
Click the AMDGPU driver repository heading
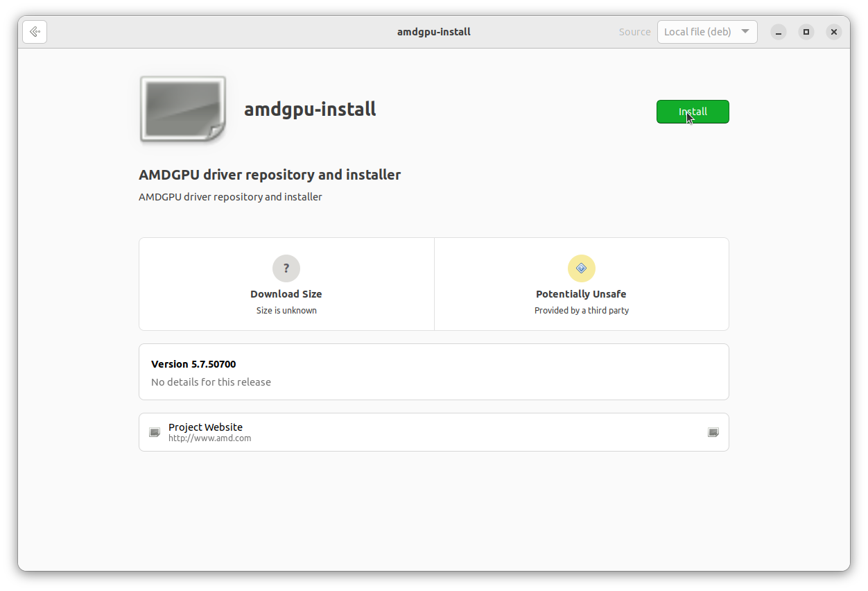click(270, 175)
